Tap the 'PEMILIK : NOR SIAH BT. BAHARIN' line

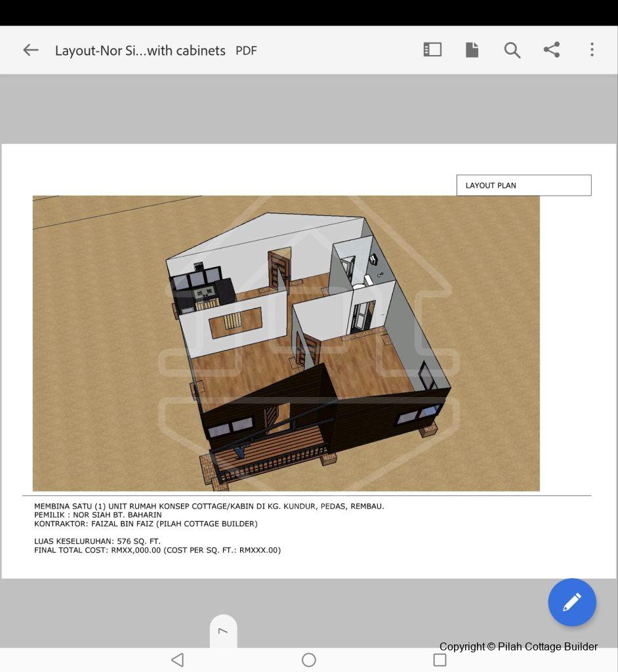point(98,515)
